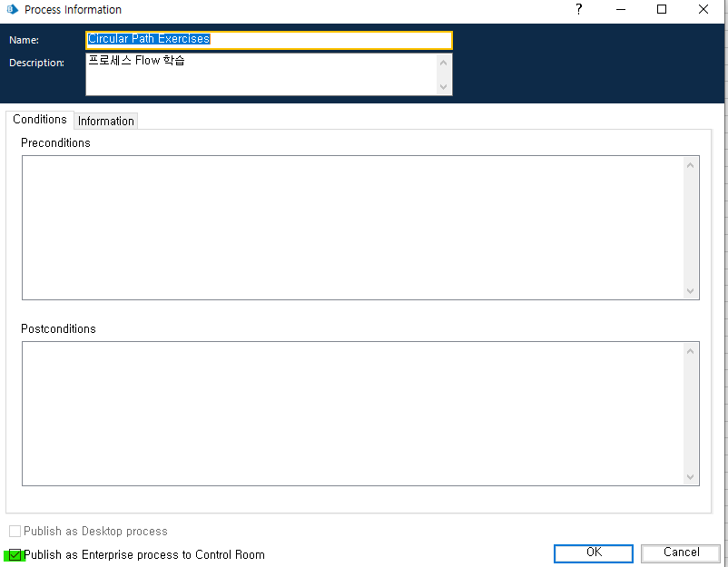728x567 pixels.
Task: Click Preconditions scrollbar down arrow
Action: pos(691,291)
